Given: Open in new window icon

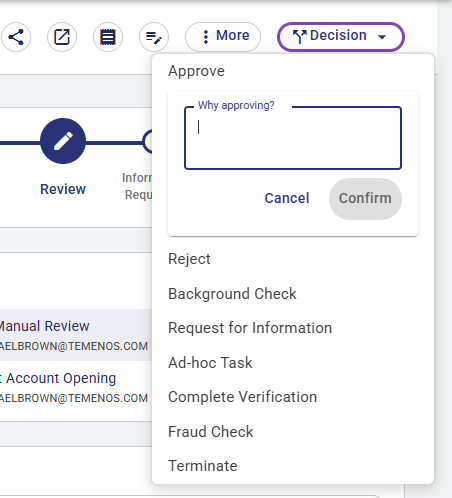Looking at the screenshot, I should [62, 37].
